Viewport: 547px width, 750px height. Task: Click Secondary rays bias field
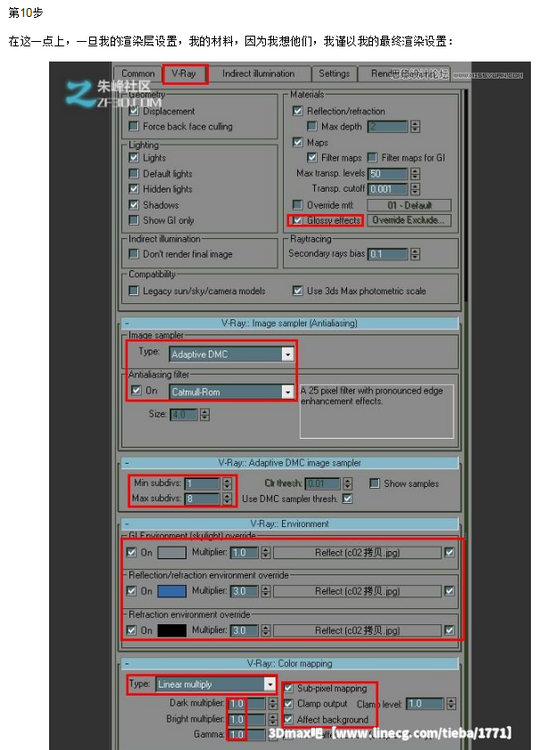[x=388, y=254]
